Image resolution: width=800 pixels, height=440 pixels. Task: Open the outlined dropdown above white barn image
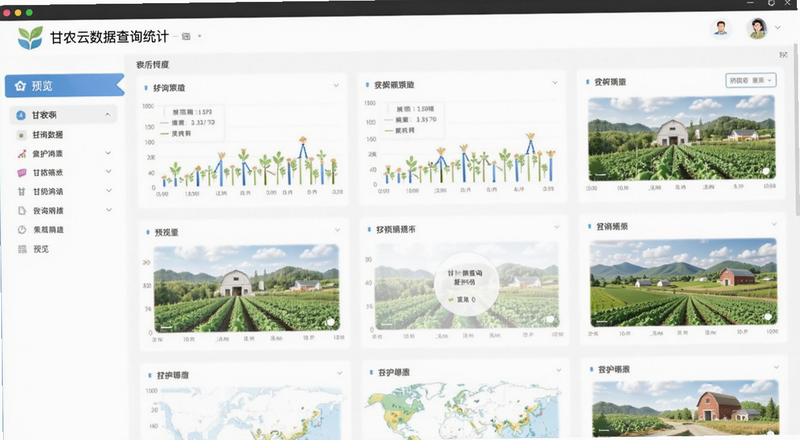tap(751, 80)
